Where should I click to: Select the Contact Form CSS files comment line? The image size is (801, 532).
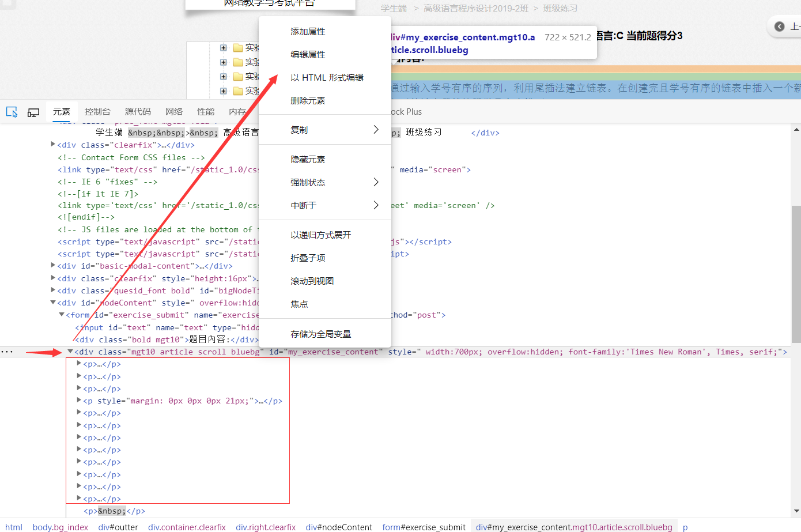(131, 157)
